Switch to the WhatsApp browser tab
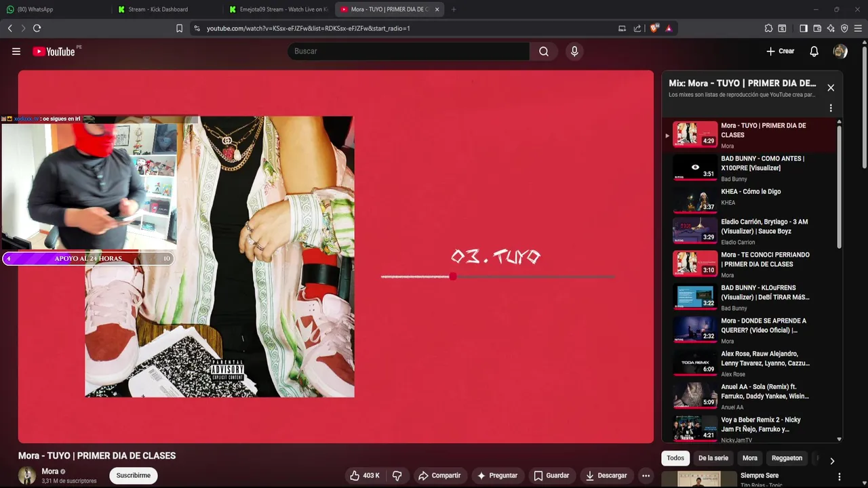868x488 pixels. 54,9
